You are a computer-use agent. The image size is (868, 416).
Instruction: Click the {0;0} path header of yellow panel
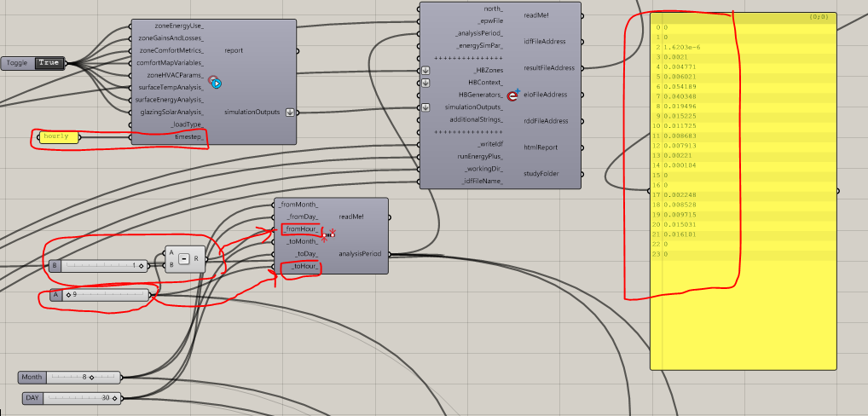(x=819, y=17)
